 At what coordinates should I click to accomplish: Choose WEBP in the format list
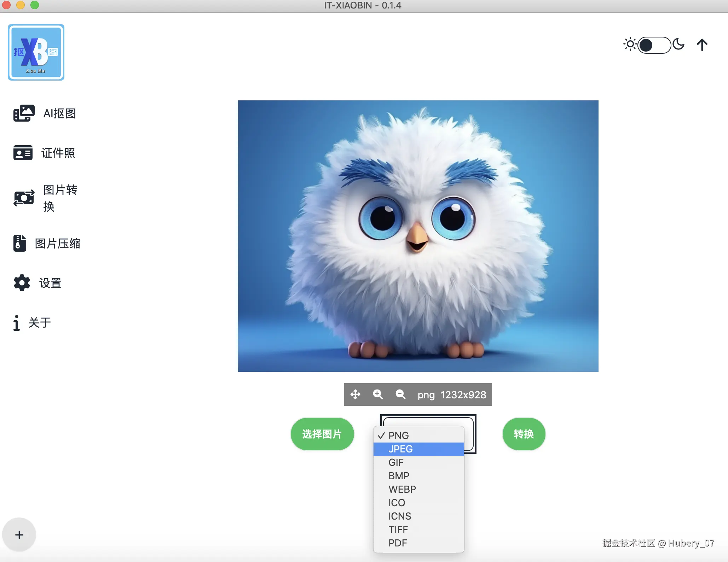[402, 489]
